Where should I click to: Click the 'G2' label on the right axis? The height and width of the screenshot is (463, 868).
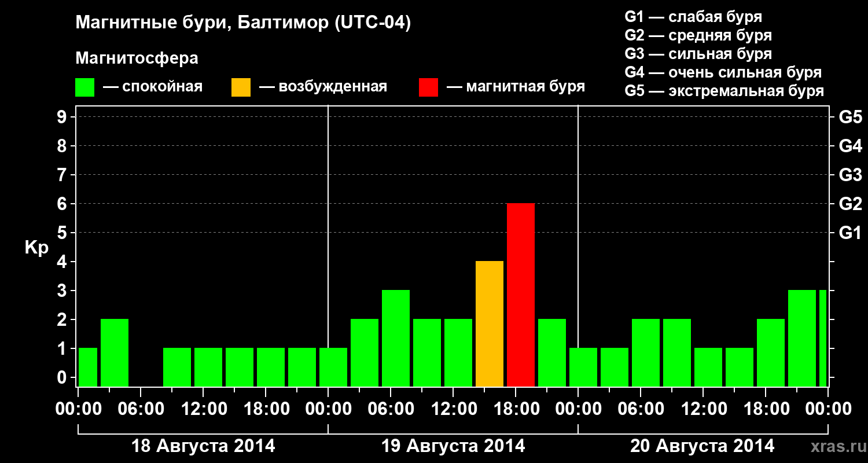click(851, 204)
